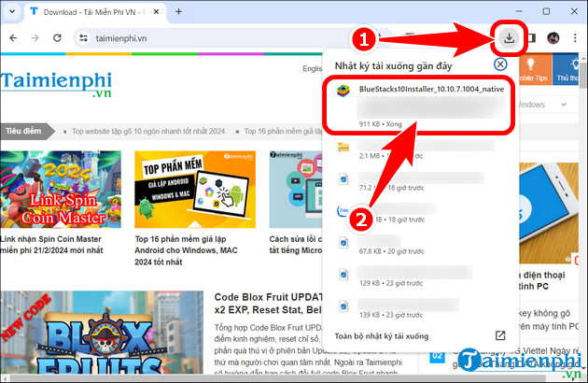The width and height of the screenshot is (588, 383).
Task: Click the Taimienphi.vn site logo
Action: [55, 84]
